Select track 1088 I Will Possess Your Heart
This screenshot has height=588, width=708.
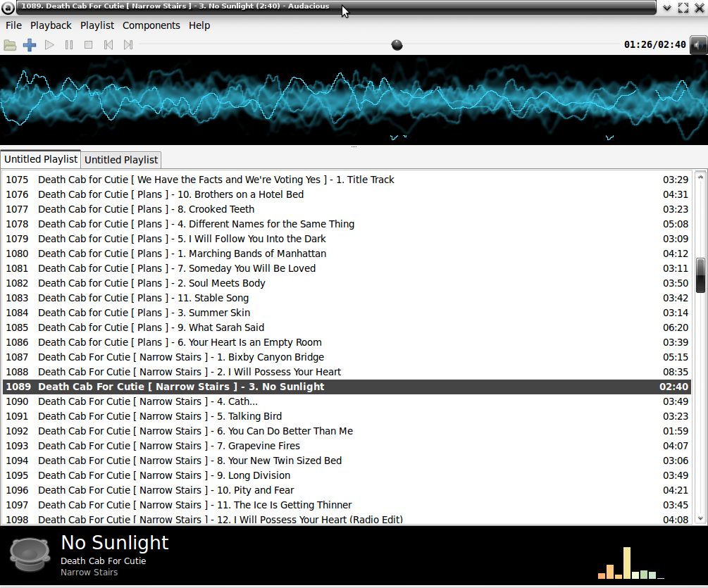pos(347,372)
